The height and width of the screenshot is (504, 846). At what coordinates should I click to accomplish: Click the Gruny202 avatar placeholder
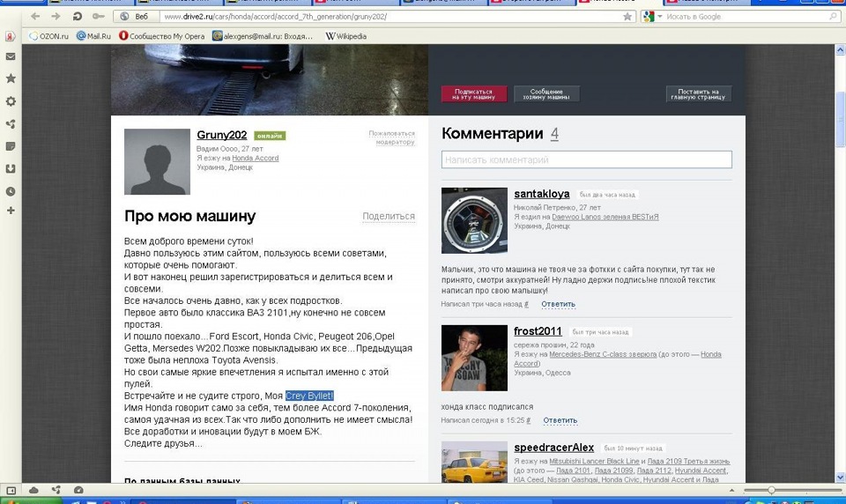pos(157,161)
